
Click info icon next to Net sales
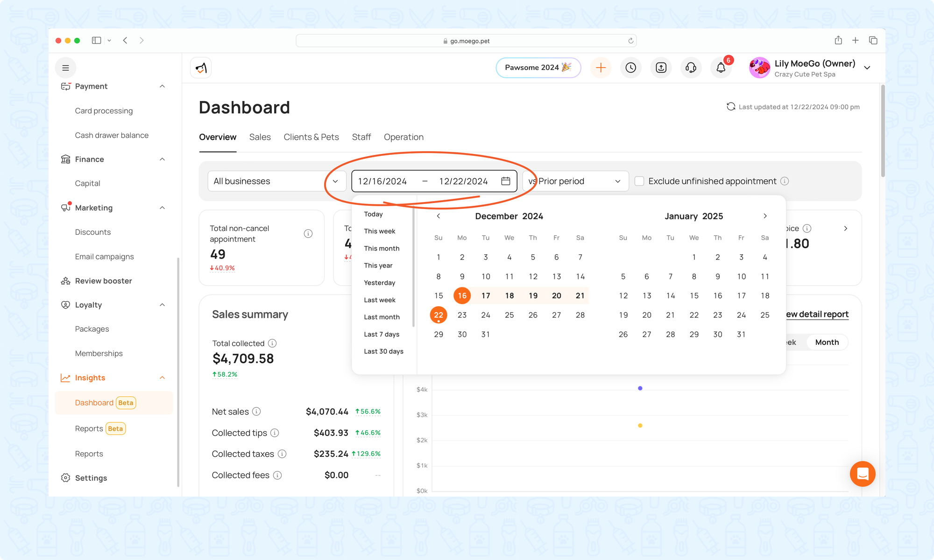coord(256,412)
